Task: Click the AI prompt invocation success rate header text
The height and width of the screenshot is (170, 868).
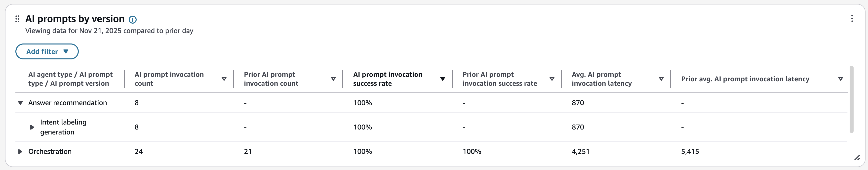Action: pyautogui.click(x=388, y=78)
